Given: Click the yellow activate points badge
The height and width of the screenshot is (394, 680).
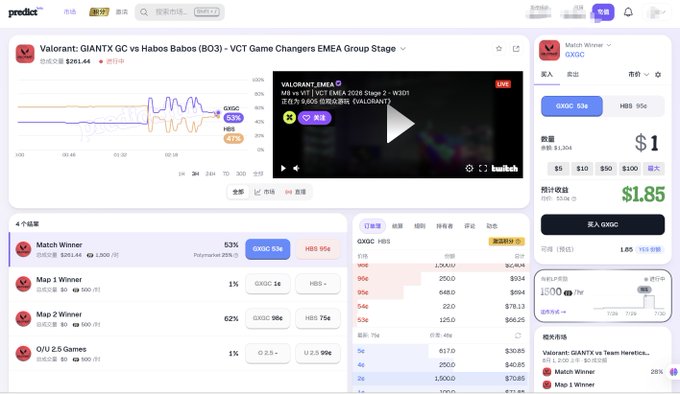Looking at the screenshot, I should point(507,241).
